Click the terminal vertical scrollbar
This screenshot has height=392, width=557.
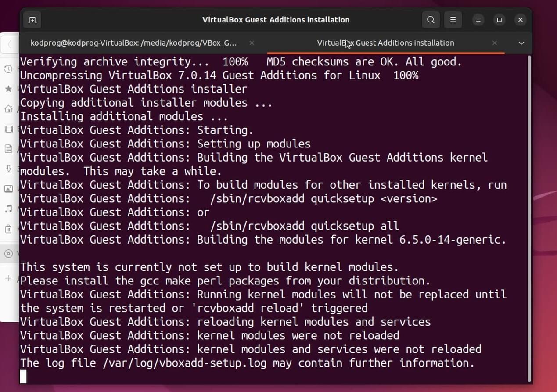coord(529,219)
